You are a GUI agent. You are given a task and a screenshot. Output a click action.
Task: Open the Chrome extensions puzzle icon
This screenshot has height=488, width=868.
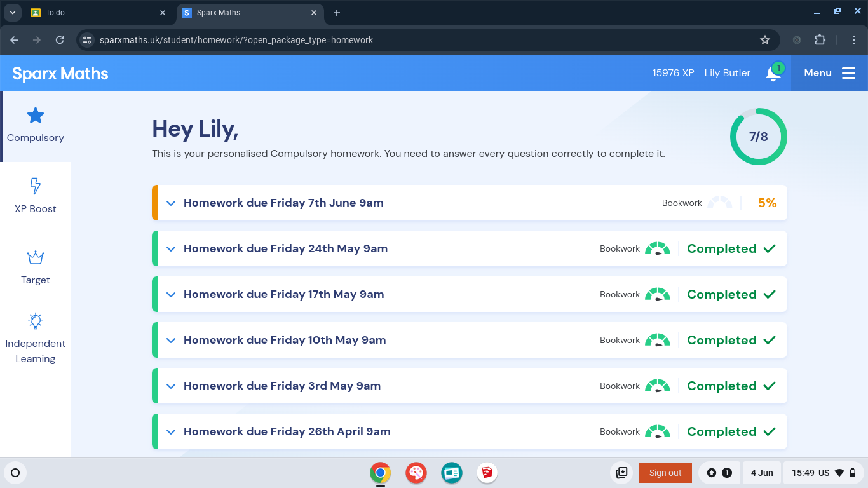point(820,40)
